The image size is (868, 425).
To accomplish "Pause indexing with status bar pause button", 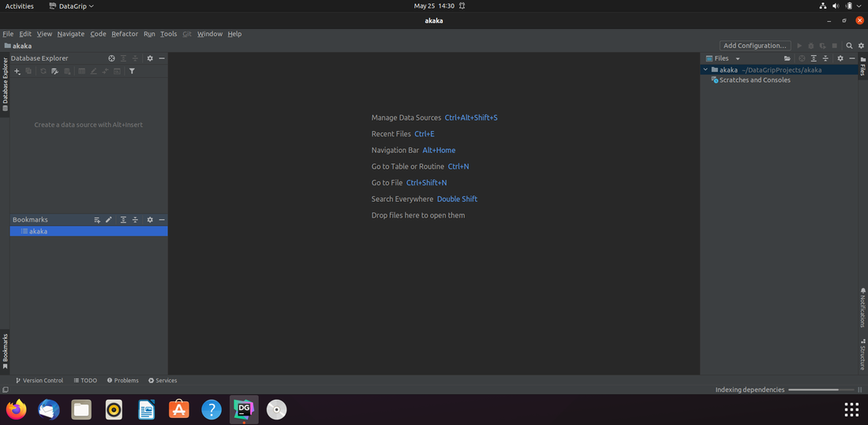I will [x=860, y=390].
